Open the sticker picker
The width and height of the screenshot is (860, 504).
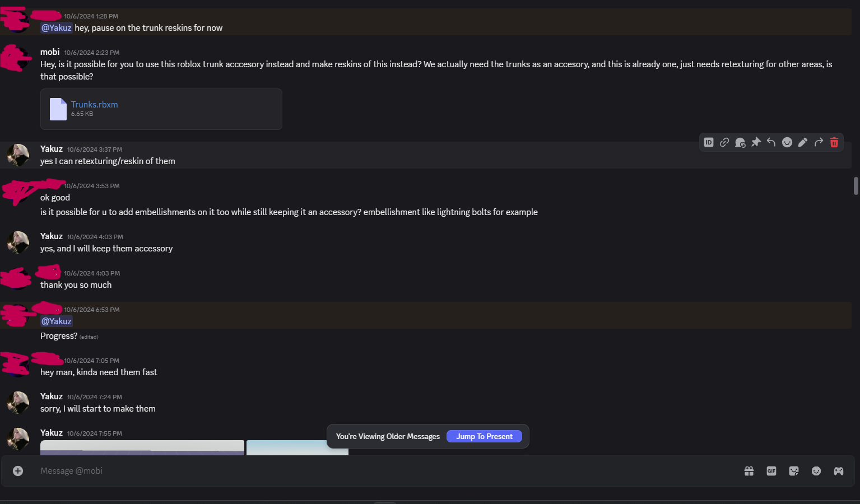click(794, 471)
